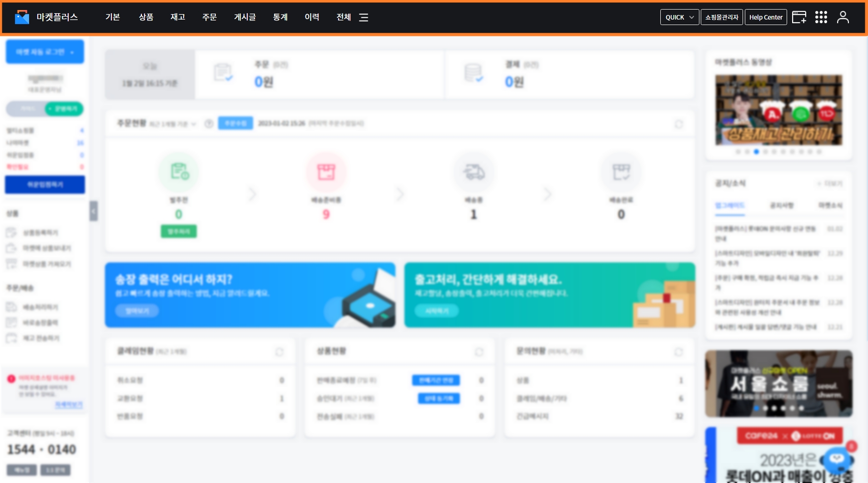Viewport: 868px width, 483px height.
Task: Click the delivery truck icon with count 1
Action: tap(474, 172)
